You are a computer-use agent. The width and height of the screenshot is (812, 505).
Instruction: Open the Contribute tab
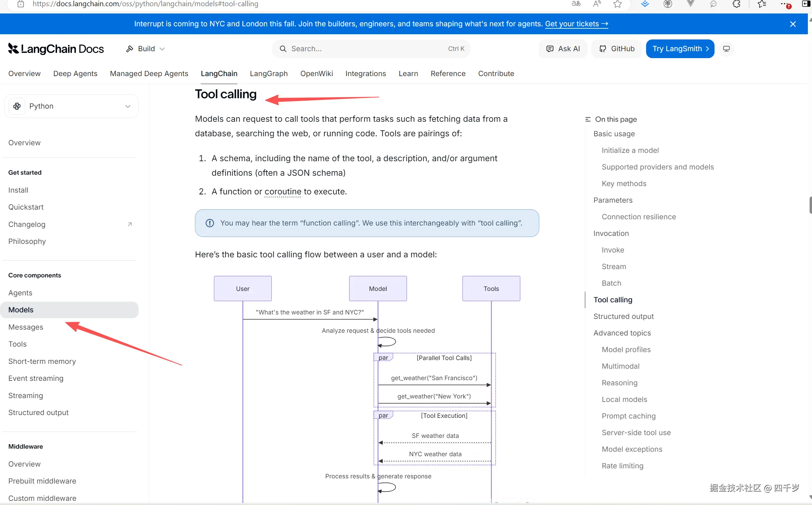(x=496, y=74)
